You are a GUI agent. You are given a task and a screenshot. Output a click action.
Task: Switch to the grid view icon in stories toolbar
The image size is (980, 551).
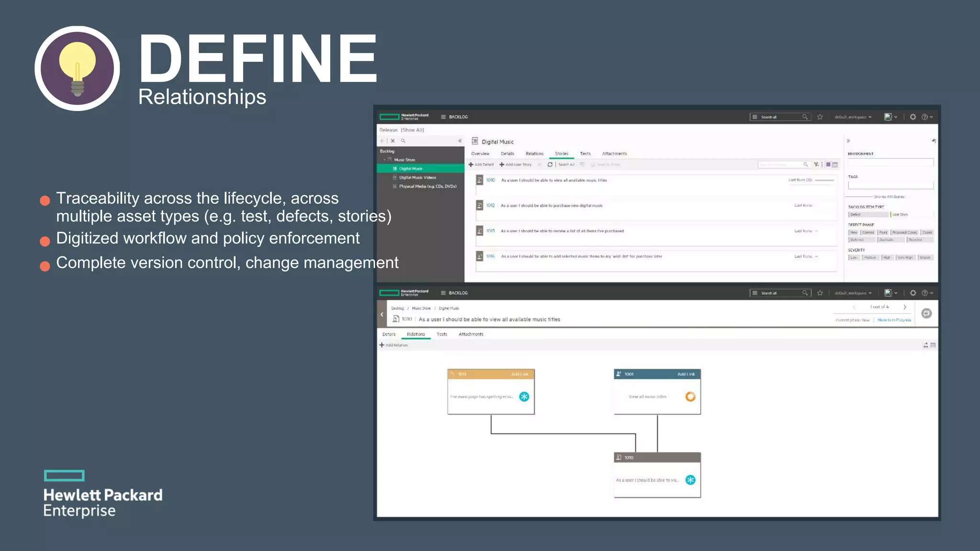pos(835,165)
